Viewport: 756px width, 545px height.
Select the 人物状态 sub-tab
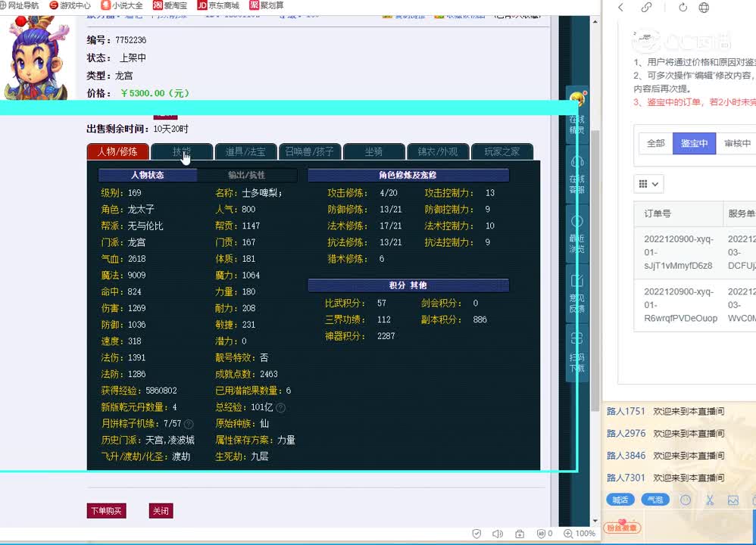click(148, 175)
